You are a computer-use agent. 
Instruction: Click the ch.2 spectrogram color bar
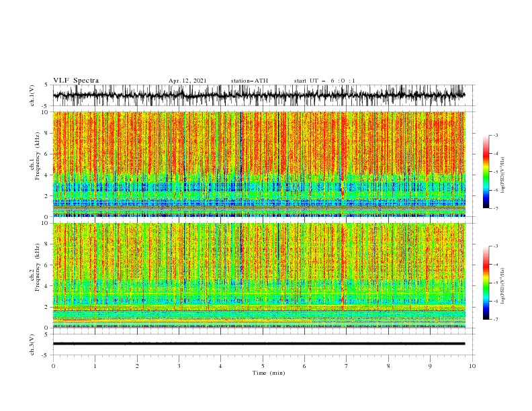point(486,283)
